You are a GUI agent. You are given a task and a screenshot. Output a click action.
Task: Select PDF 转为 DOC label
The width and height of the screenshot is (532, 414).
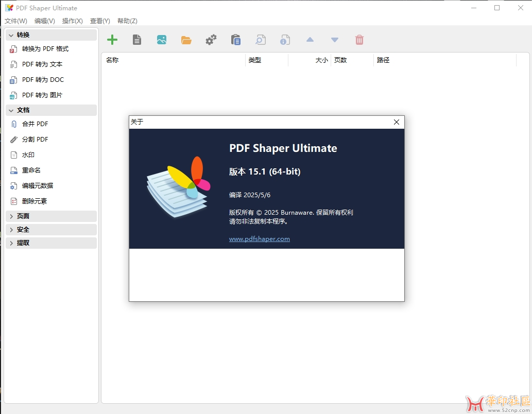tap(43, 80)
